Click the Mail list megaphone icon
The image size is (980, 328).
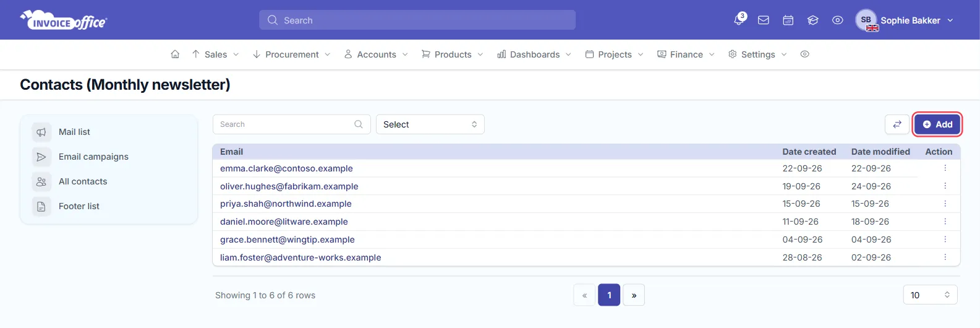click(41, 132)
